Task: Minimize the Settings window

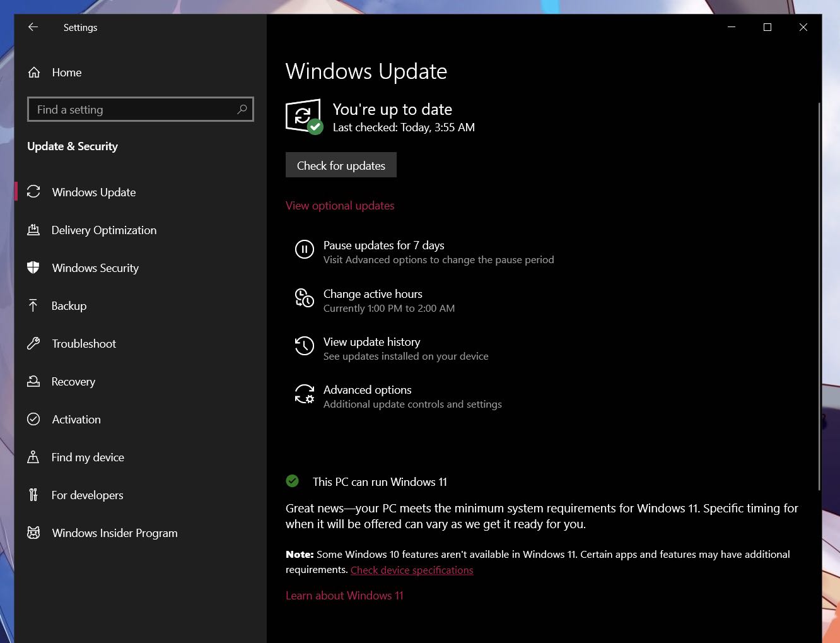Action: 732,27
